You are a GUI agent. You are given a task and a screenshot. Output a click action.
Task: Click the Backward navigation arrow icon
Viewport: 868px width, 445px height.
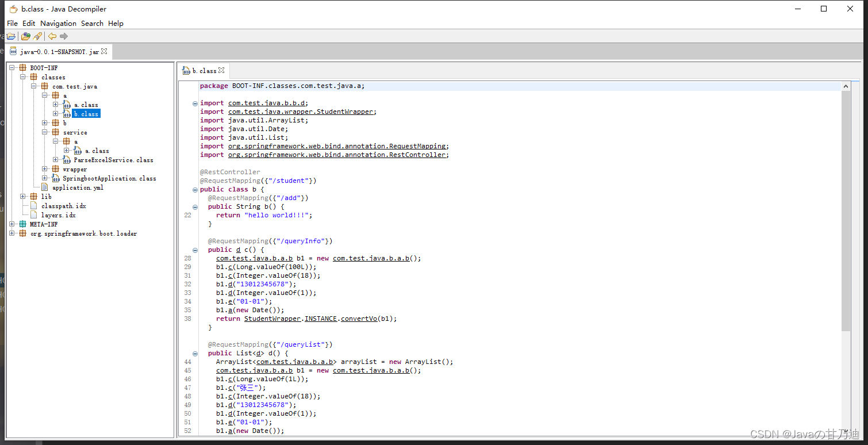[x=52, y=36]
